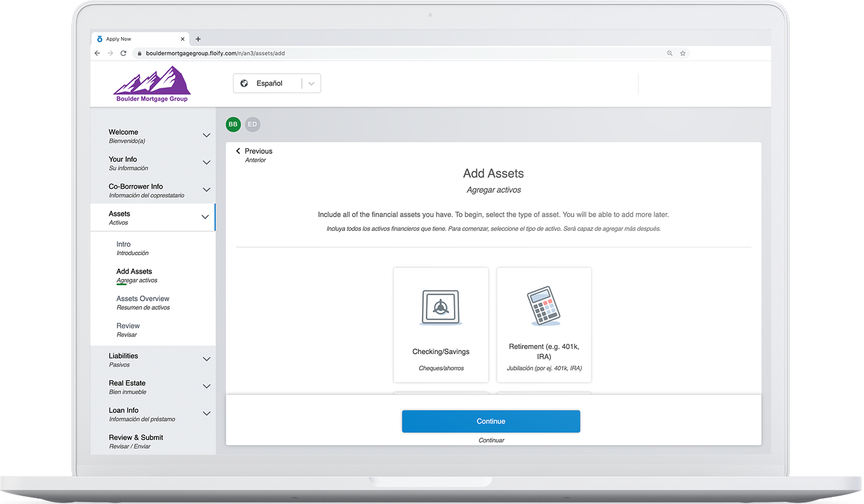The image size is (864, 504).
Task: Select the Checking/Savings safe icon
Action: pos(441,306)
